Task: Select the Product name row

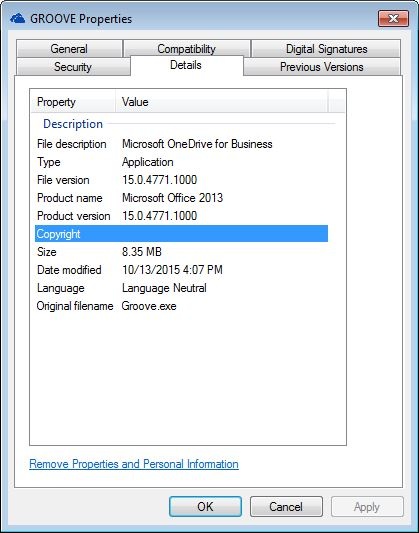Action: [181, 198]
